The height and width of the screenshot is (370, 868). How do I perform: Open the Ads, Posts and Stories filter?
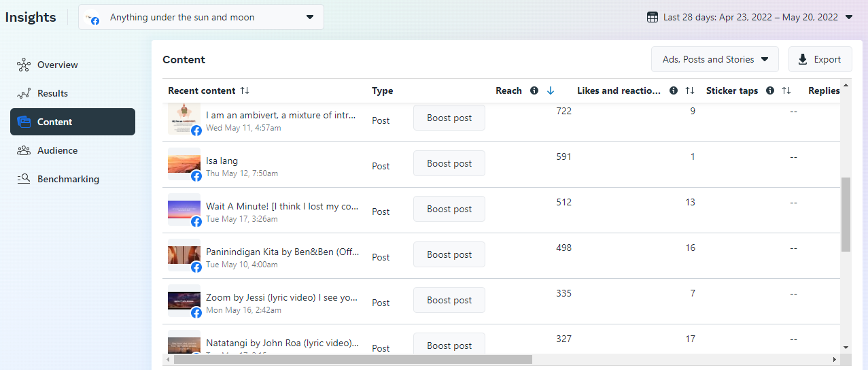[x=714, y=60]
